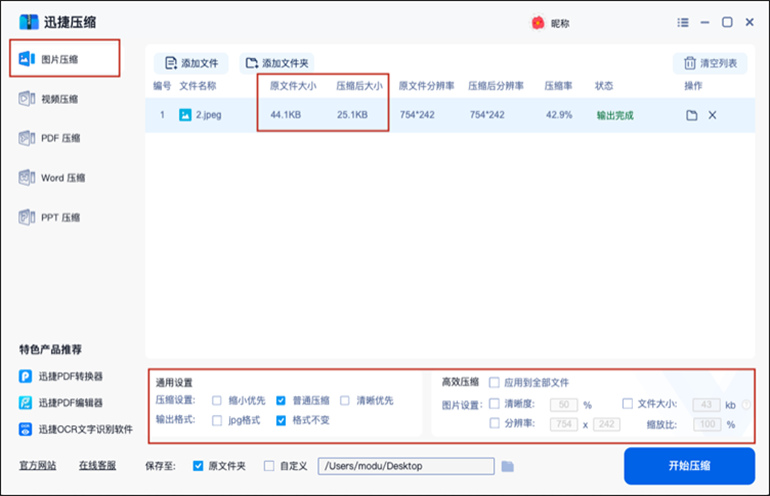This screenshot has height=496, width=770.
Task: Open 在线客服 online support link
Action: click(97, 465)
